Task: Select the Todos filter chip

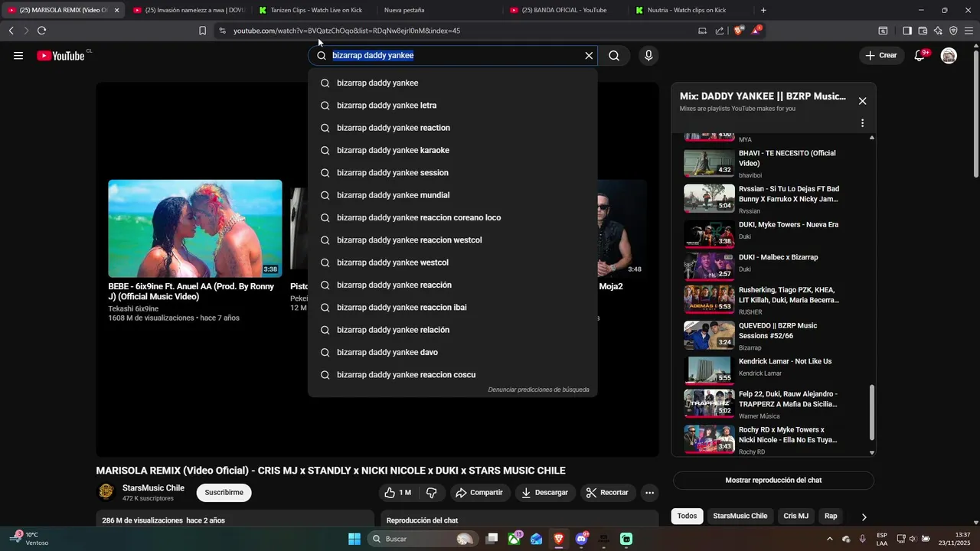Action: (687, 516)
